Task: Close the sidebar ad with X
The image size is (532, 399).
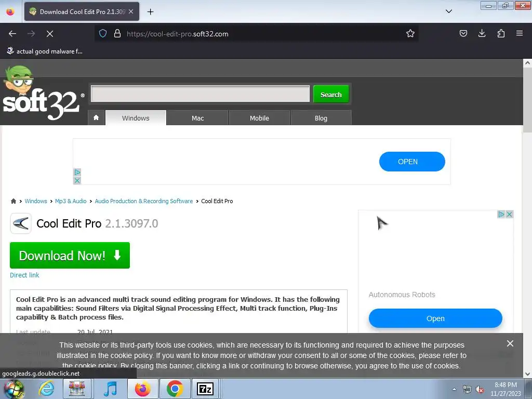Action: coord(509,214)
